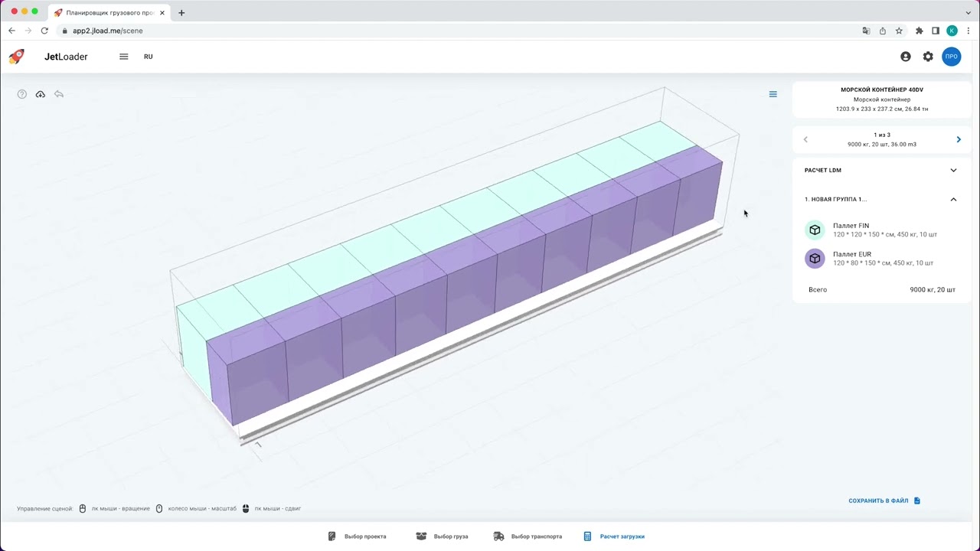Close the Планировщик грузового browser tab
This screenshot has height=551, width=980.
162,12
